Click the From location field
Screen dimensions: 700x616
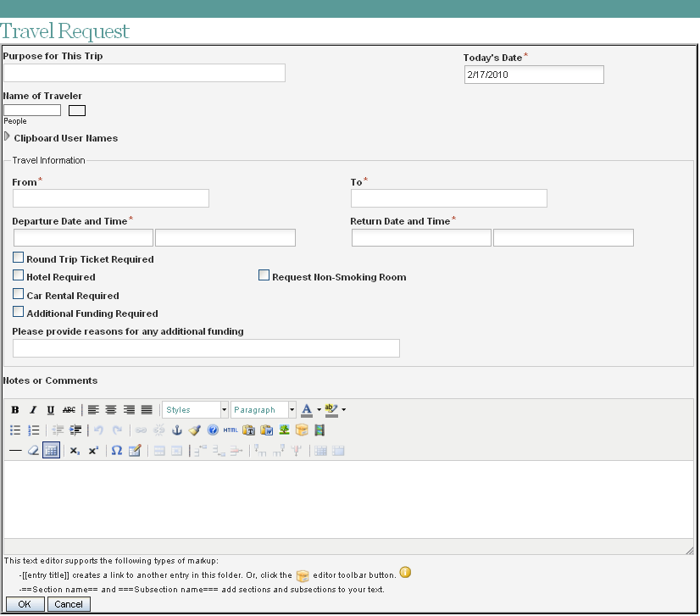[111, 198]
